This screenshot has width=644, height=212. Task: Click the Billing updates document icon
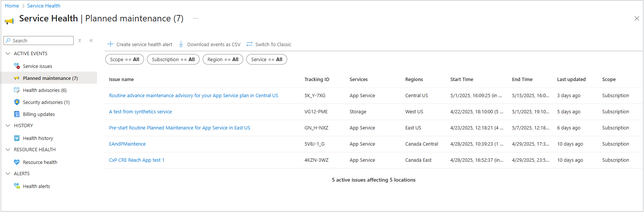[17, 114]
